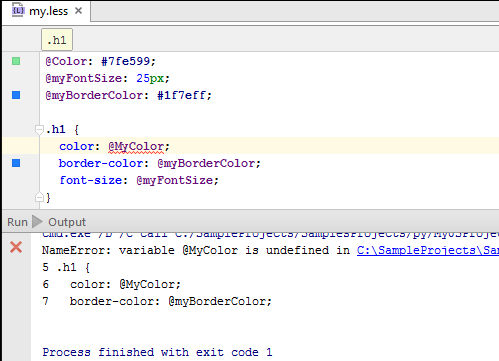Viewport: 499px width, 361px height.
Task: Open green color swatch for #7fe599
Action: pos(16,61)
